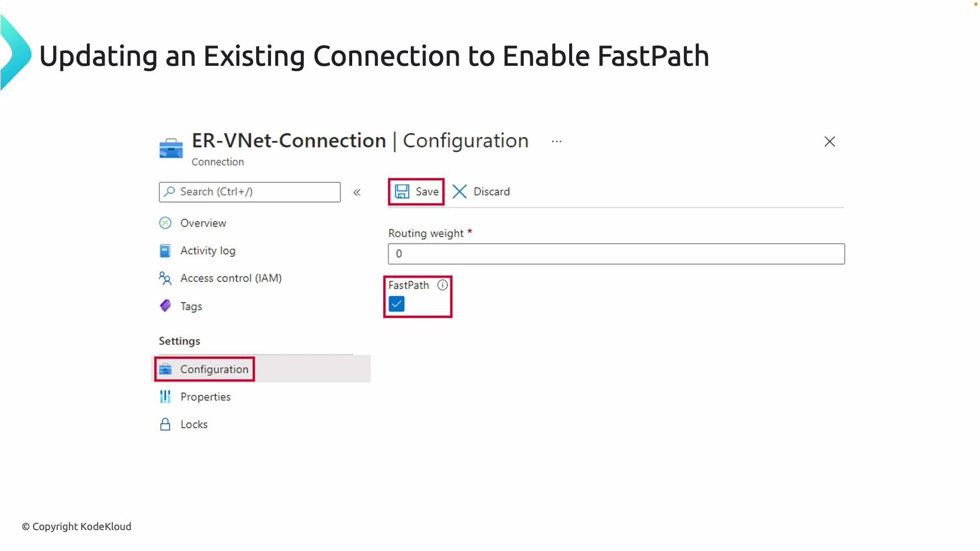980x551 pixels.
Task: Expand the Settings group in sidebar
Action: coord(179,341)
